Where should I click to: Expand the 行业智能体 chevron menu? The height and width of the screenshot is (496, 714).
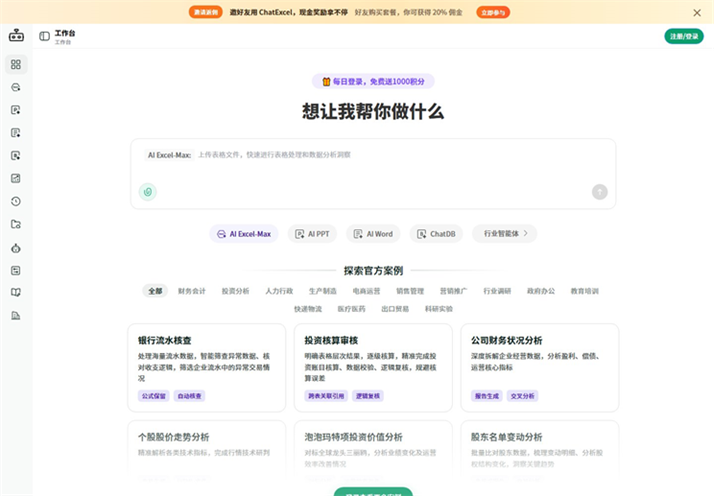[x=505, y=233]
